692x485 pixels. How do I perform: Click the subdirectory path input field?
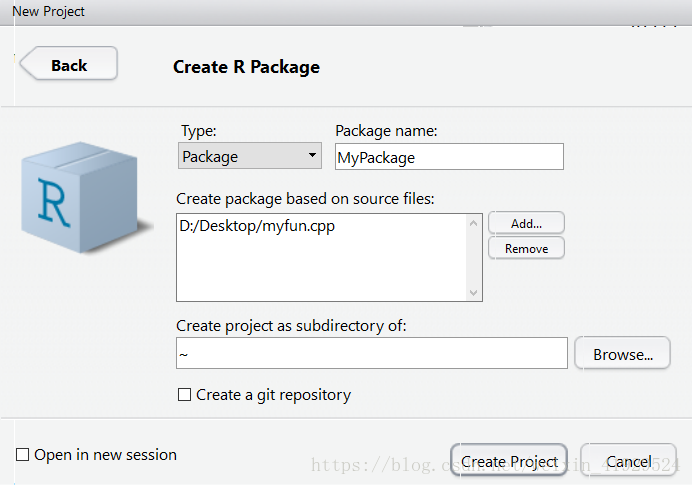[372, 353]
